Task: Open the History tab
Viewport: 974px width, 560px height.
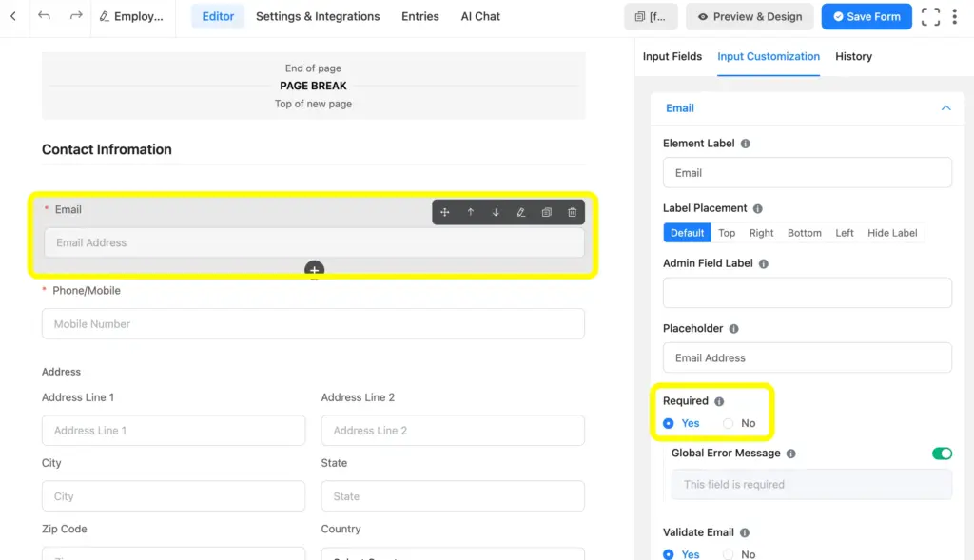Action: (853, 56)
